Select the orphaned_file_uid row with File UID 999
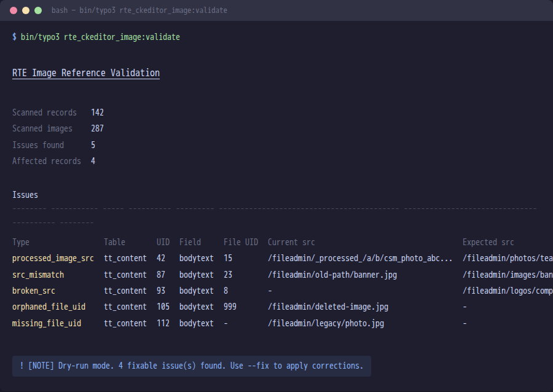 coord(49,307)
